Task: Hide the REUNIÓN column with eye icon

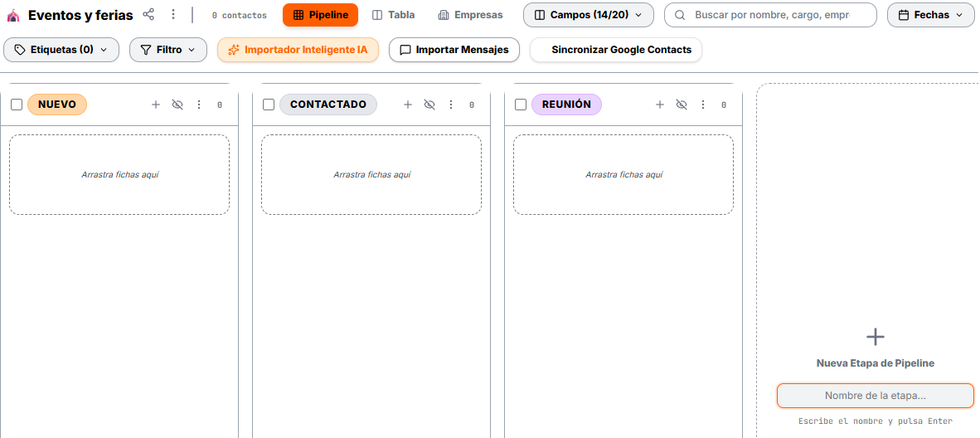Action: point(682,105)
